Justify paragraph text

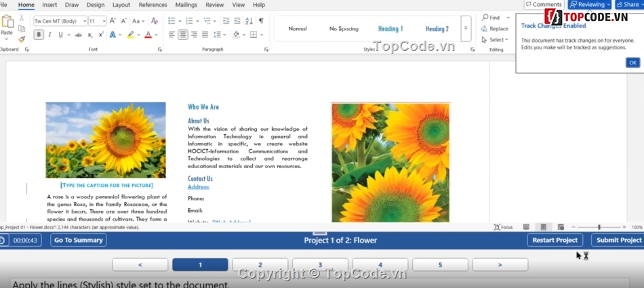[205, 35]
